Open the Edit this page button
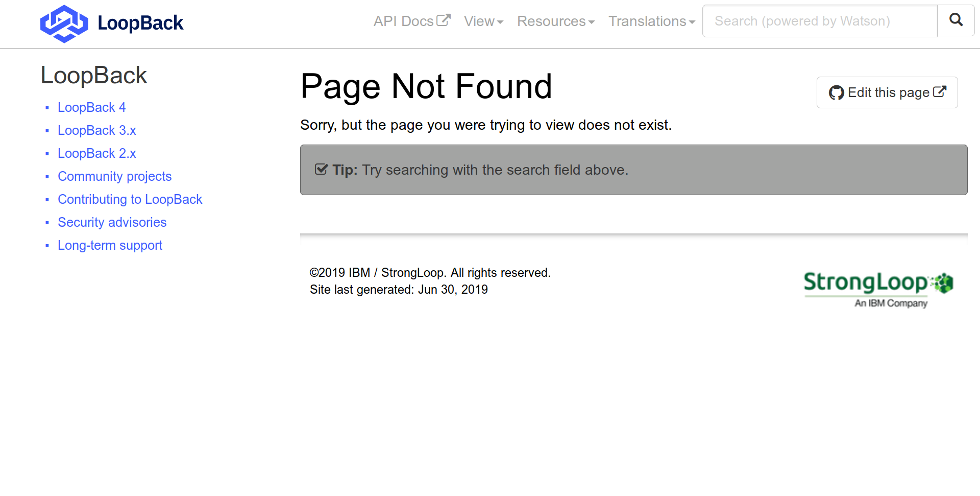 click(887, 92)
